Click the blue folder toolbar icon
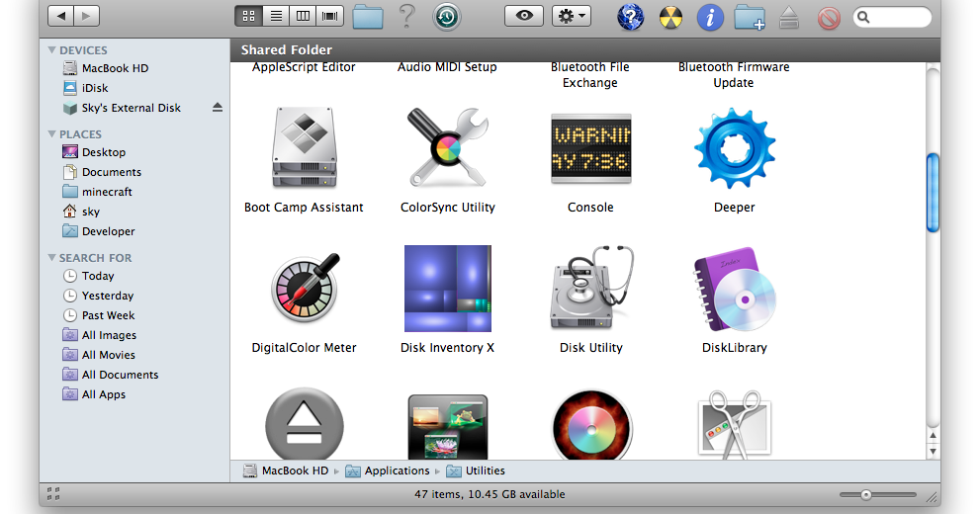 (x=368, y=17)
